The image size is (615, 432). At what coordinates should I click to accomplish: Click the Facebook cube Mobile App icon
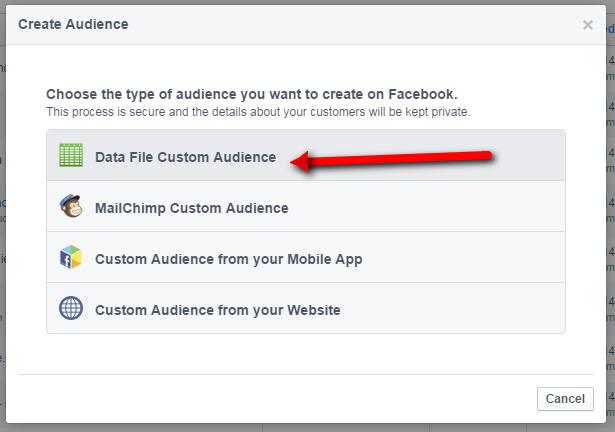tap(71, 257)
